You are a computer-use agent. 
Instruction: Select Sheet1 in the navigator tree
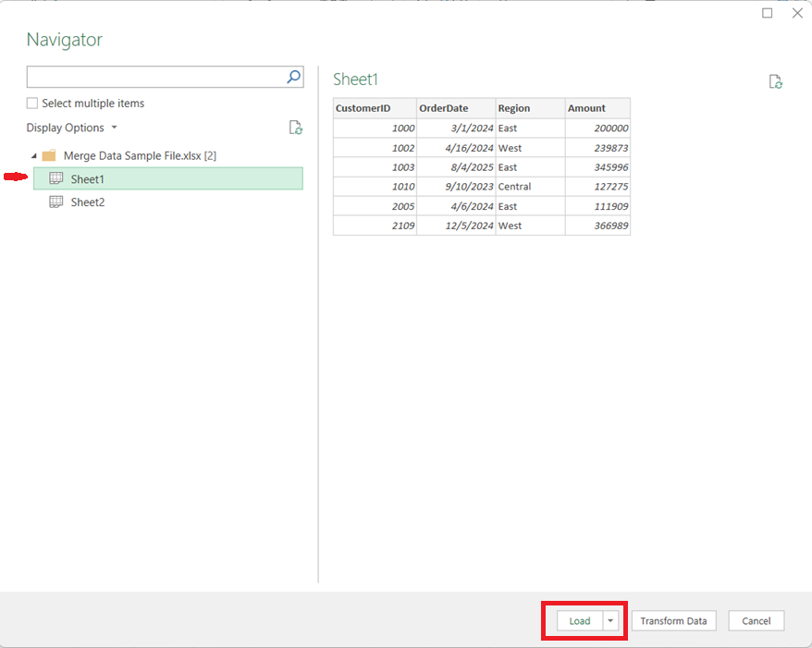(88, 178)
